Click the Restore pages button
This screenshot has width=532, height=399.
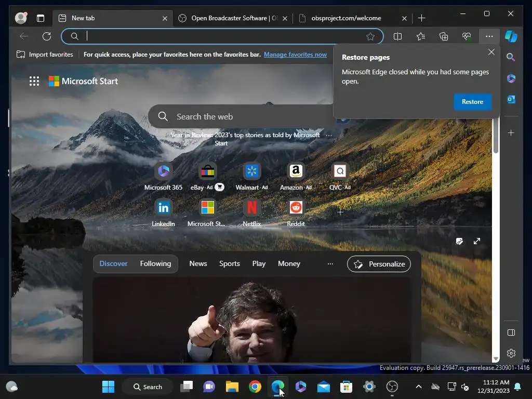[x=472, y=102]
